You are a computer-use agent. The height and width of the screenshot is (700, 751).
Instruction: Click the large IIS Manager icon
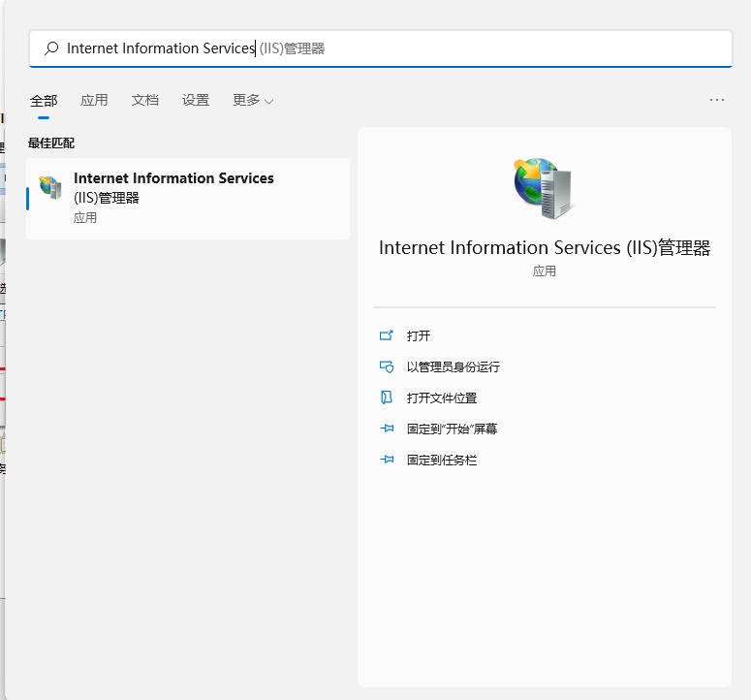(x=543, y=188)
